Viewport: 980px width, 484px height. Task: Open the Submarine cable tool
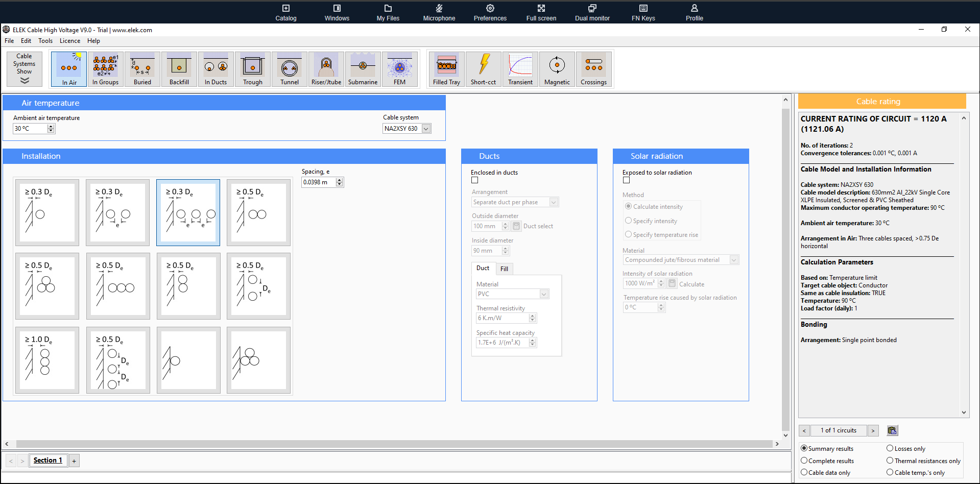tap(363, 69)
